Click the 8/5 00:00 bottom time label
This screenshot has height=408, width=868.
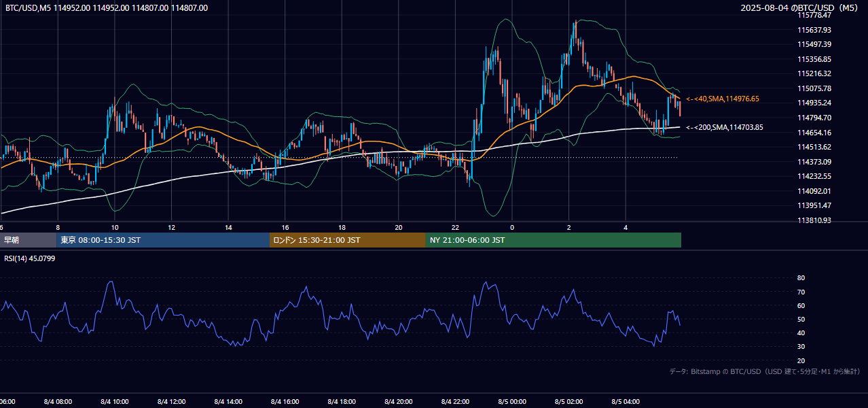point(512,402)
